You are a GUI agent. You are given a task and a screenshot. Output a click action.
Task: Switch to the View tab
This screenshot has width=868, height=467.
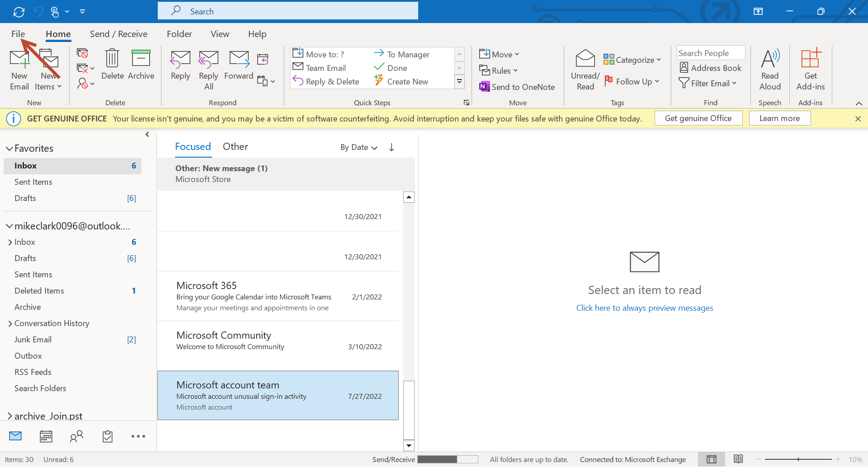[220, 34]
